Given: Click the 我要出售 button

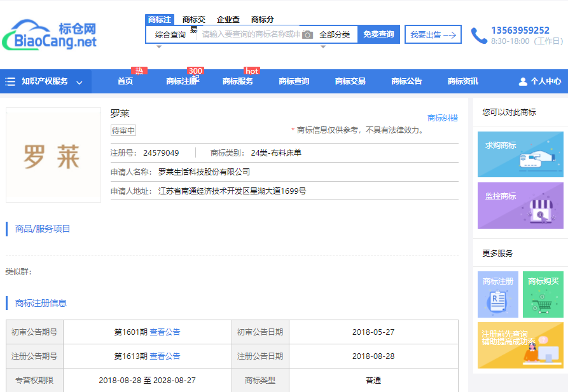Looking at the screenshot, I should [433, 34].
